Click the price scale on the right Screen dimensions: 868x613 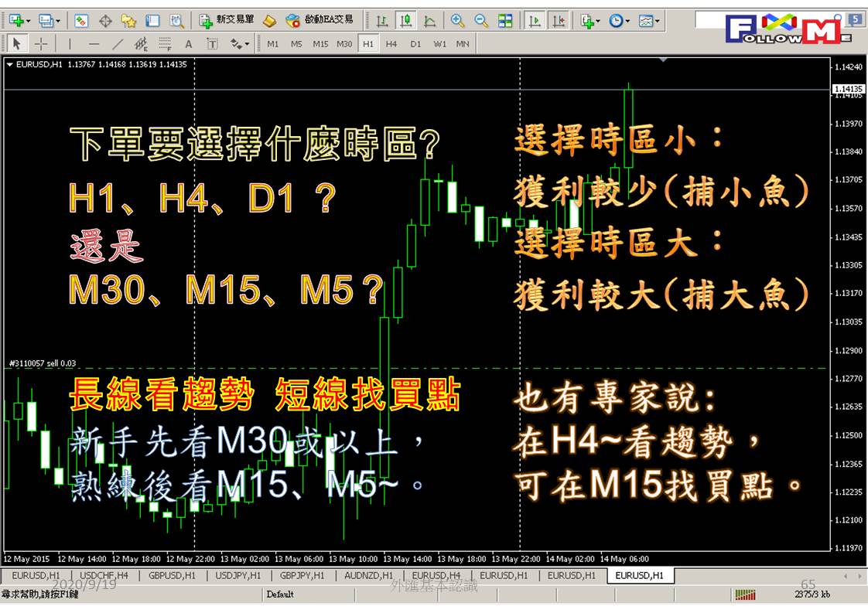pos(848,309)
